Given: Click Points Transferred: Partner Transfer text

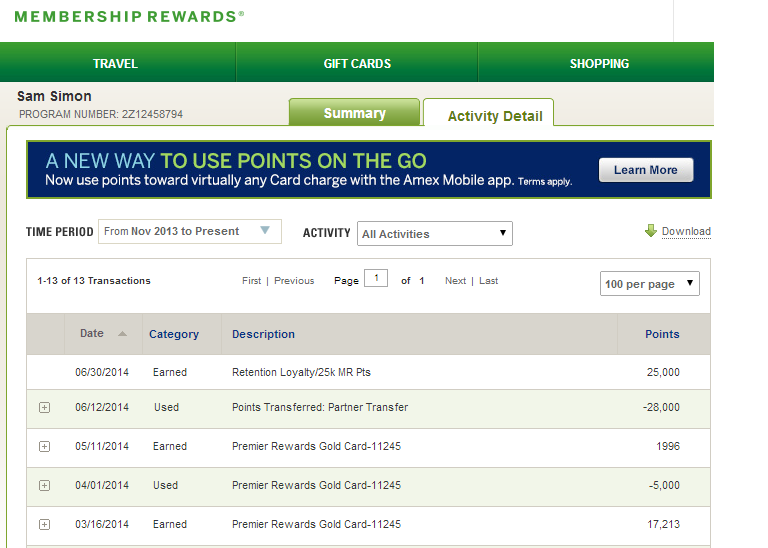Looking at the screenshot, I should click(320, 407).
